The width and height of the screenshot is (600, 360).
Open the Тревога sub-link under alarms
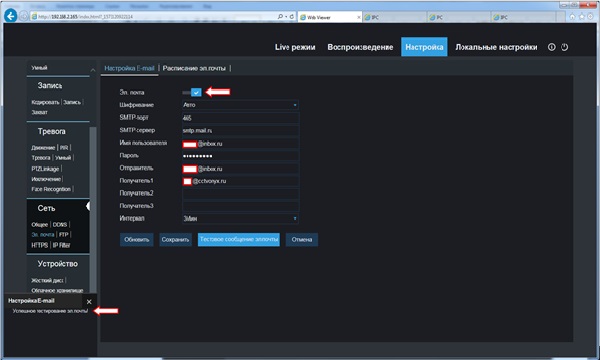click(41, 158)
